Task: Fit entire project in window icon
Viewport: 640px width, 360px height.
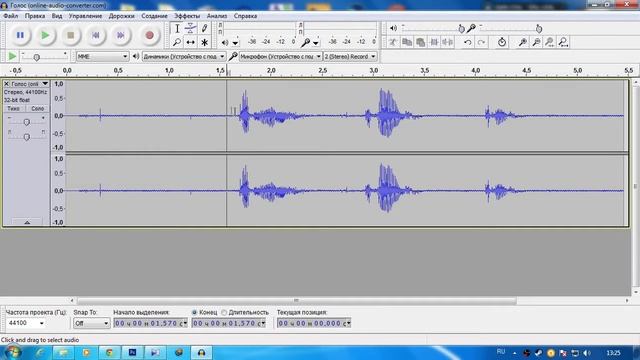Action: click(564, 42)
